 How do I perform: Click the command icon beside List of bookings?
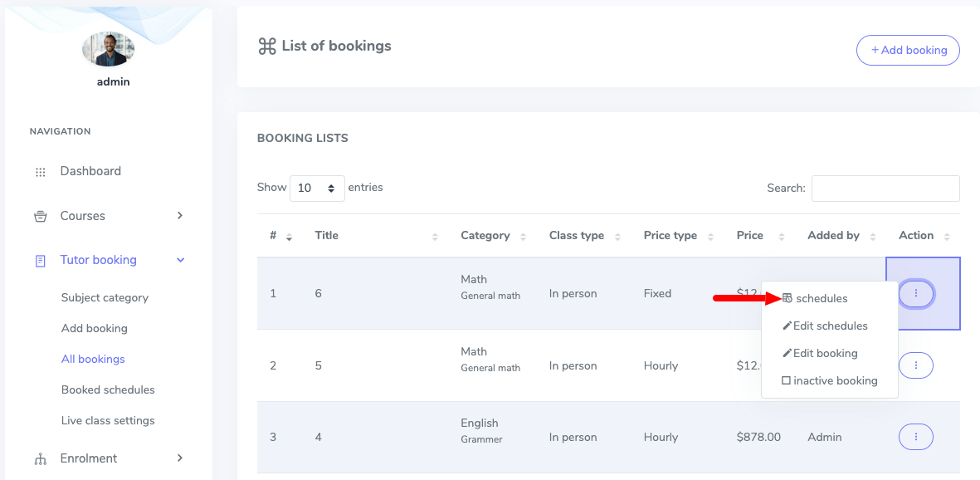pos(266,47)
